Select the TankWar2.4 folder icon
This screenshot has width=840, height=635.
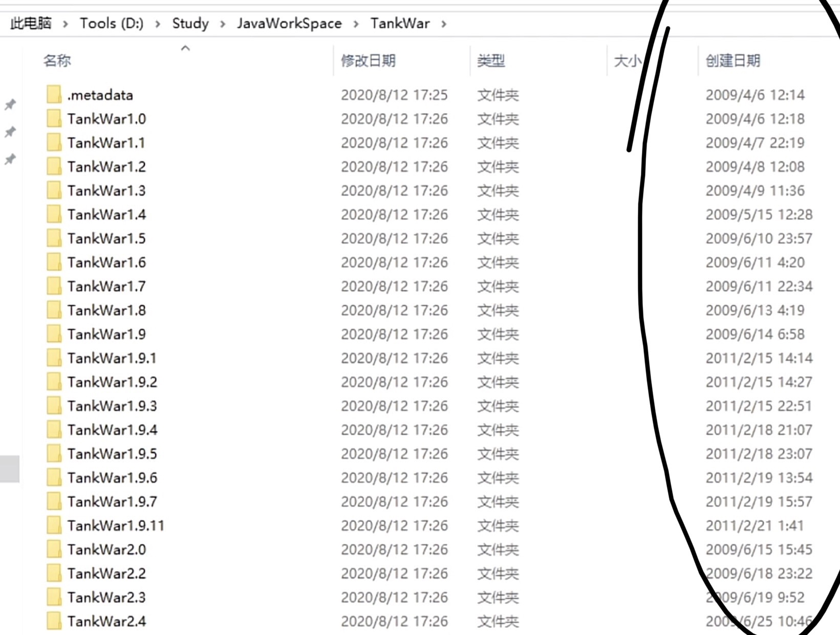(x=54, y=621)
